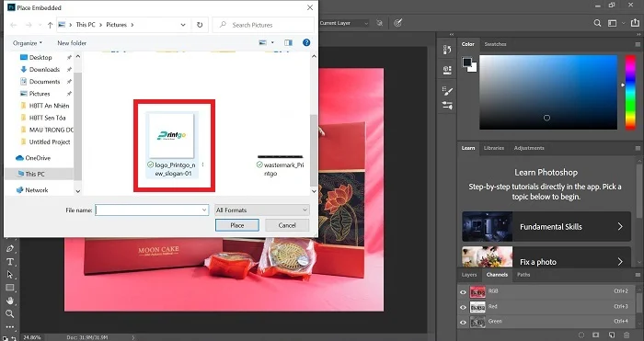
Task: Open the Properties panel icon
Action: point(447,70)
